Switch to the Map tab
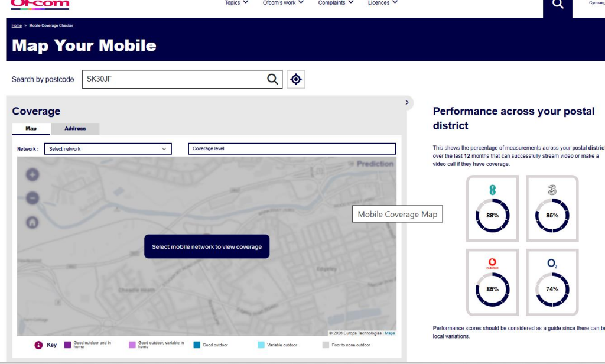 coord(31,129)
